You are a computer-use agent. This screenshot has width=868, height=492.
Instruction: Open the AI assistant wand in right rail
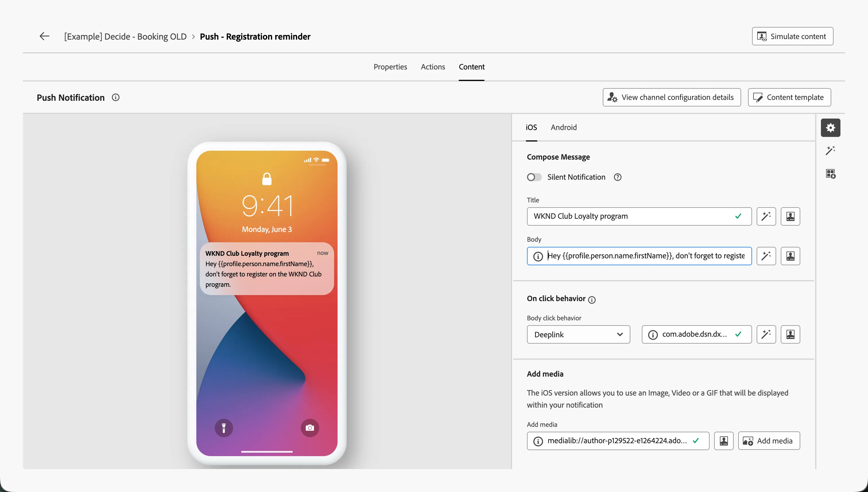830,151
